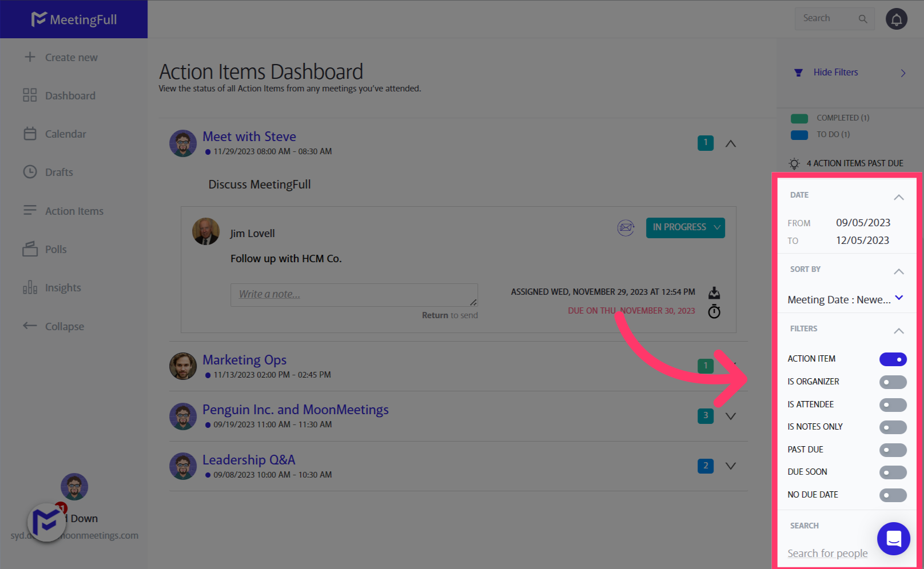Open the In Progress status dropdown
Screen dimensions: 924x569
pos(685,227)
